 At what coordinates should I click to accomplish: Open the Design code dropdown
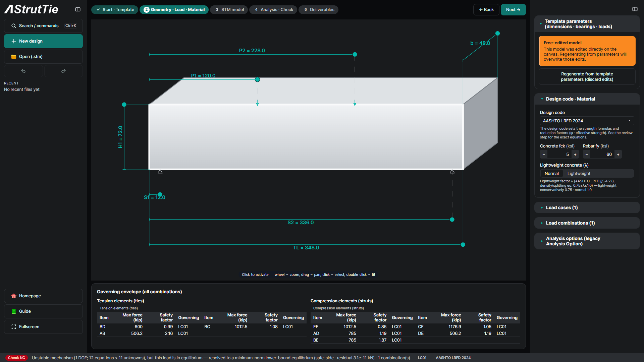(x=587, y=121)
